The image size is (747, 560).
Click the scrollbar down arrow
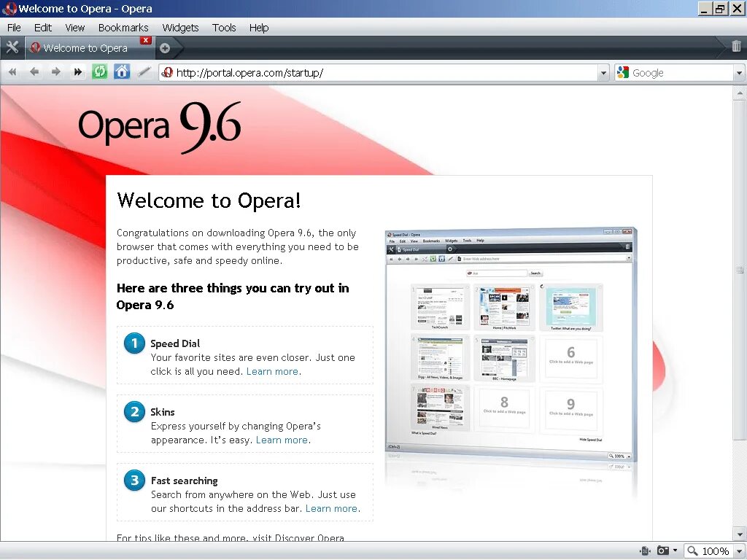pos(740,533)
